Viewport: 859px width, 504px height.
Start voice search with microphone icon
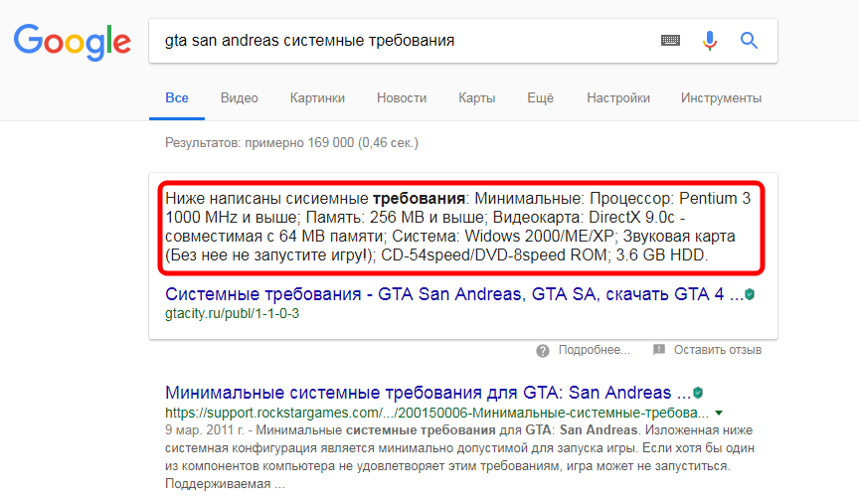tap(710, 41)
